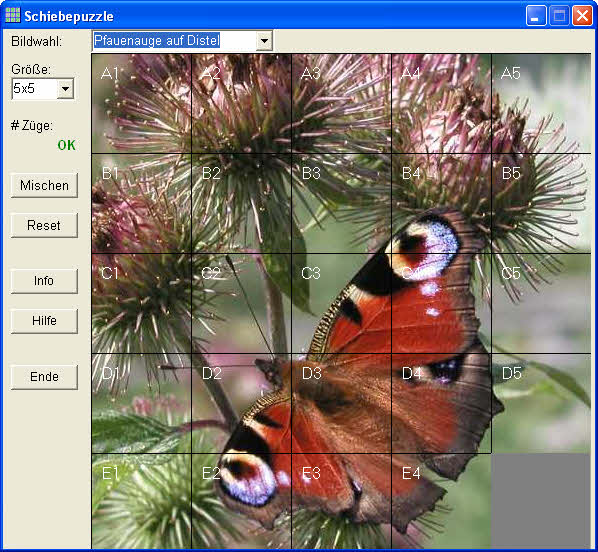
Task: Click puzzle tile E2
Action: [x=241, y=501]
